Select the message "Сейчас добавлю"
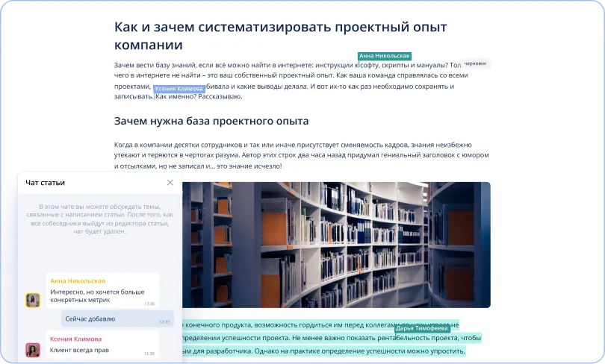Image resolution: width=605 pixels, height=364 pixels. pos(118,319)
